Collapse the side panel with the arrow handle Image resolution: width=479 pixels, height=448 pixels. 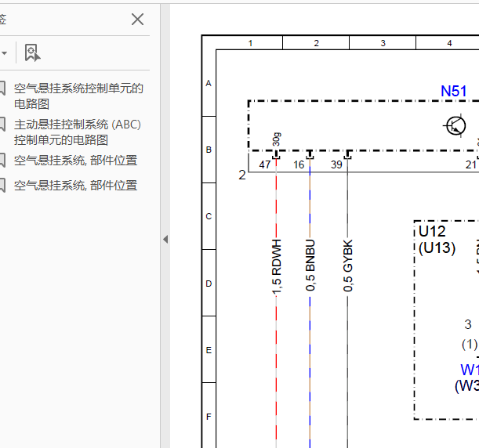point(165,239)
